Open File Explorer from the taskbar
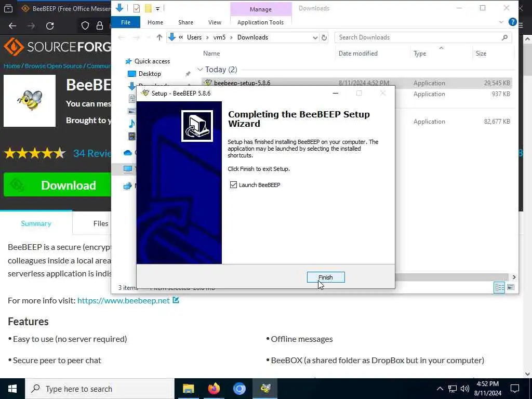 click(188, 389)
